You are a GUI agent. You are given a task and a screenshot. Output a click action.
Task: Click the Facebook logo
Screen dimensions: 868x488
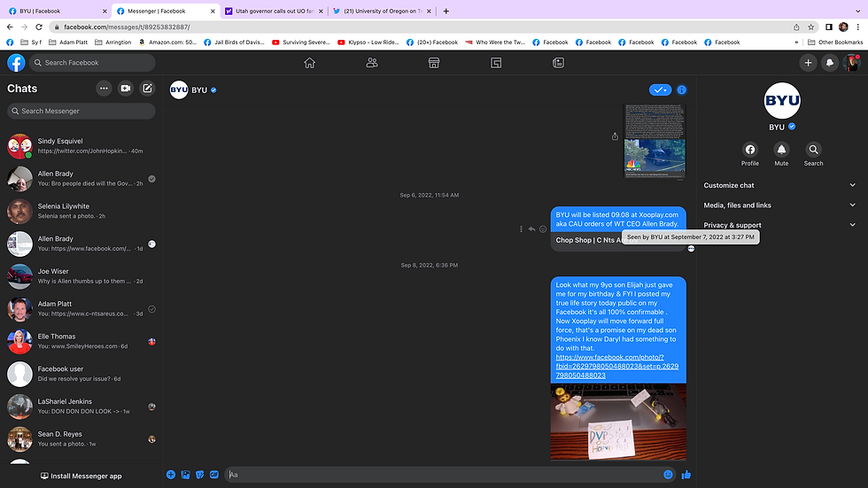[16, 63]
